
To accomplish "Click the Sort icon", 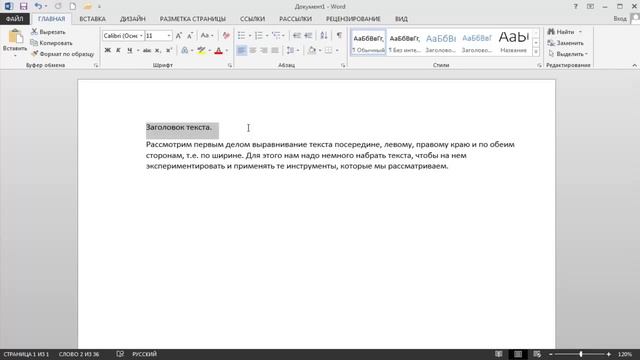I will [324, 36].
